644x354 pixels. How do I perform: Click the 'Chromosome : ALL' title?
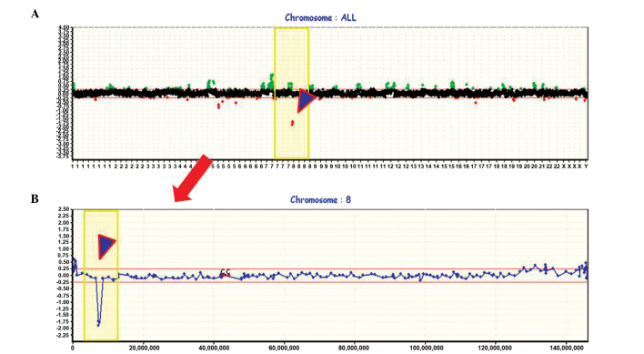(320, 17)
